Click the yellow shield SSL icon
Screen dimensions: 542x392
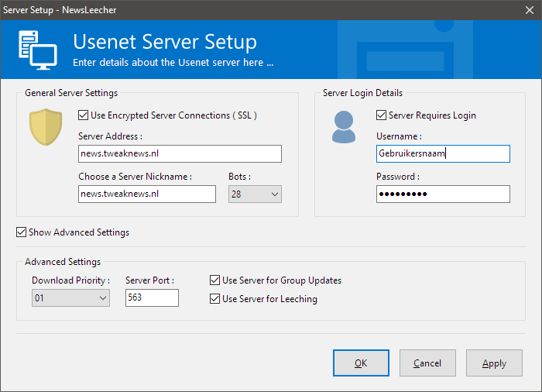pos(46,127)
